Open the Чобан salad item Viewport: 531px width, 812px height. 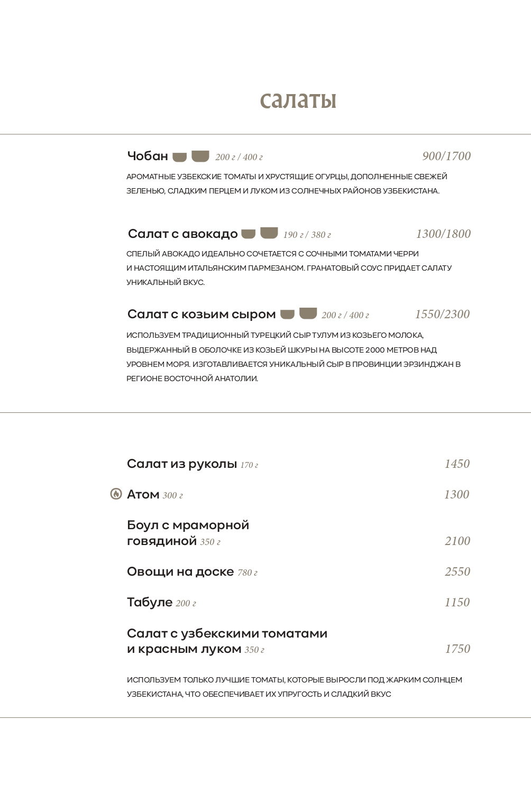pyautogui.click(x=148, y=156)
